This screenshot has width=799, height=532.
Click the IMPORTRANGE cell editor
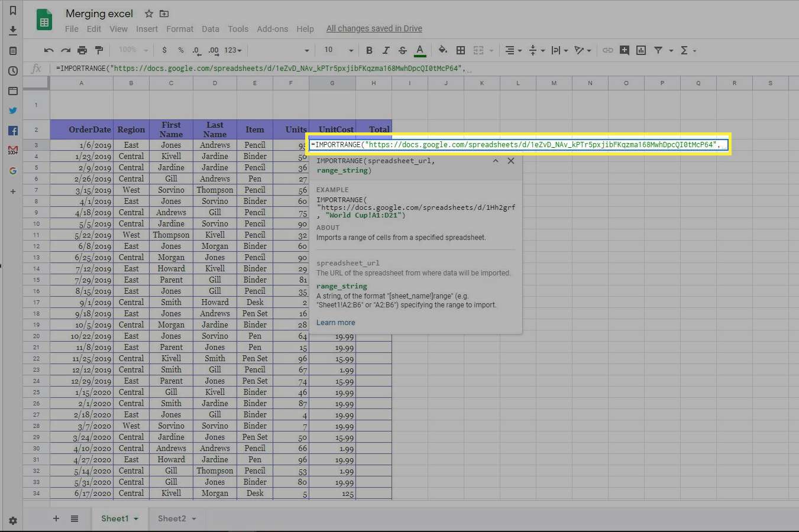519,144
